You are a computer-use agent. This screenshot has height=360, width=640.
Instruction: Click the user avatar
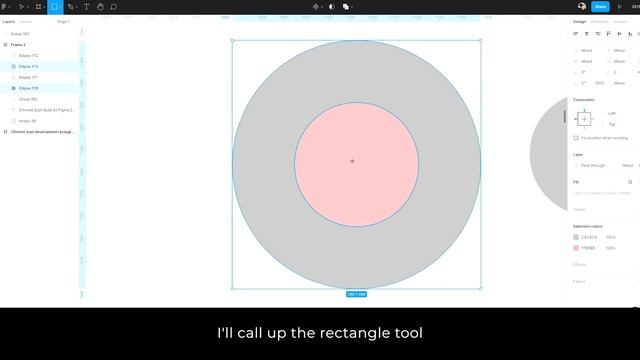click(582, 7)
